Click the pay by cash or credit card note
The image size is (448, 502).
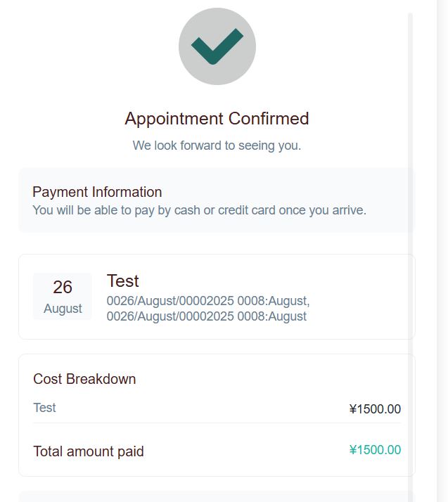pyautogui.click(x=199, y=210)
